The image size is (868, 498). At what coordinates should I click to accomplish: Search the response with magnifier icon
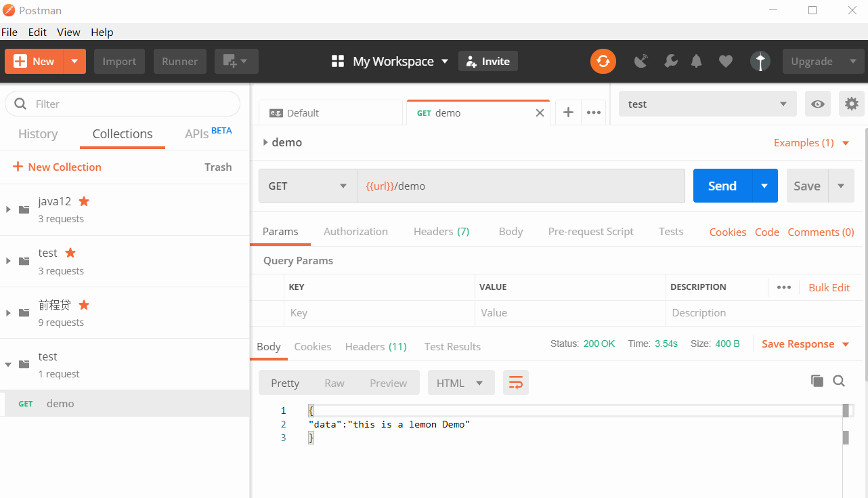(x=839, y=381)
